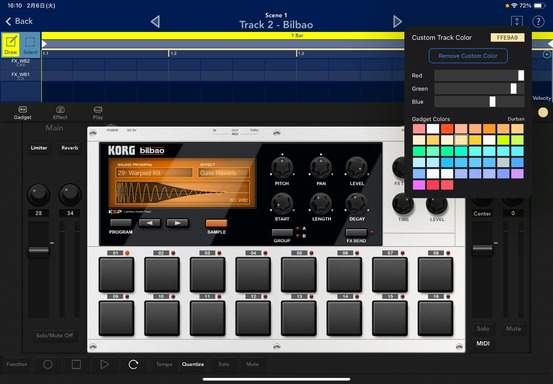Hit drum pad 04
Screen dimensions: 553x384
[x=253, y=275]
